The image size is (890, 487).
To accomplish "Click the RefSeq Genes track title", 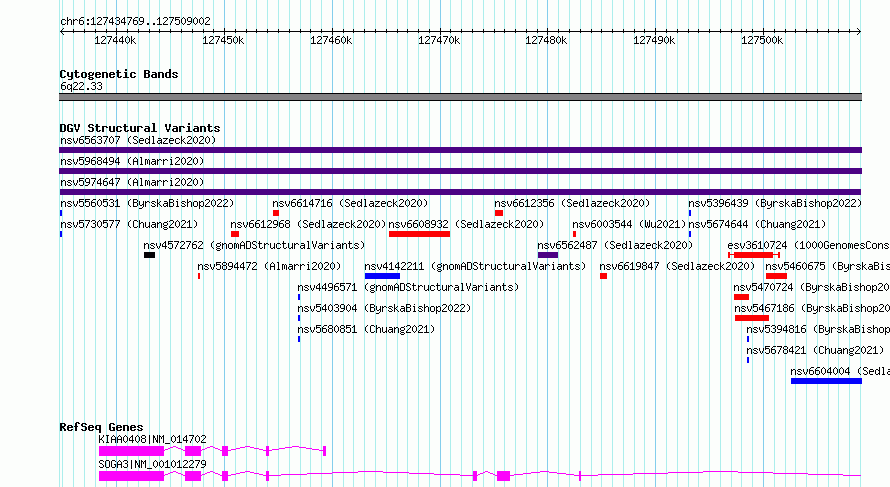I will click(x=101, y=427).
